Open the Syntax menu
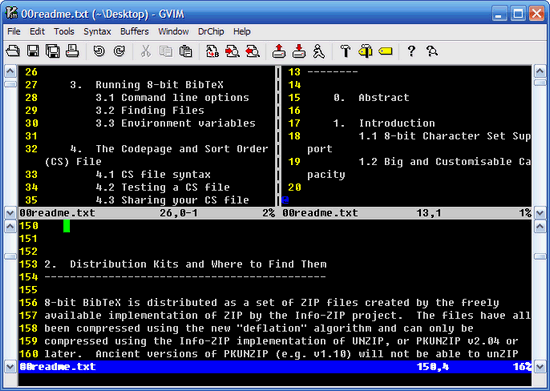Image resolution: width=550 pixels, height=391 pixels. (97, 32)
